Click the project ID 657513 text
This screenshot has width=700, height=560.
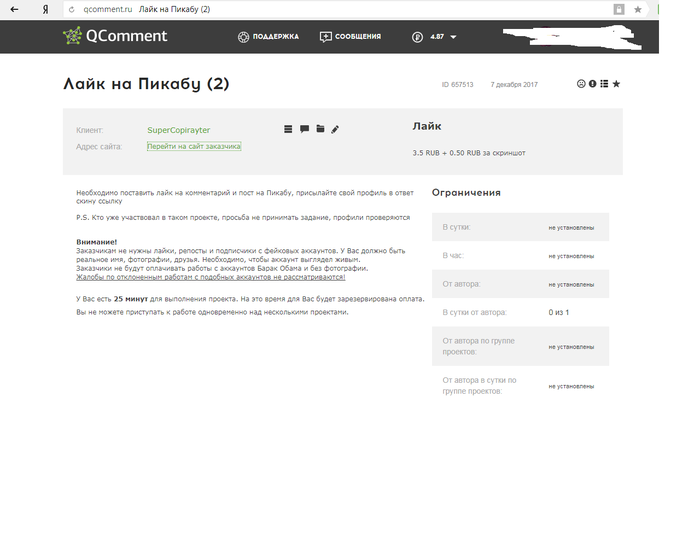click(x=457, y=84)
